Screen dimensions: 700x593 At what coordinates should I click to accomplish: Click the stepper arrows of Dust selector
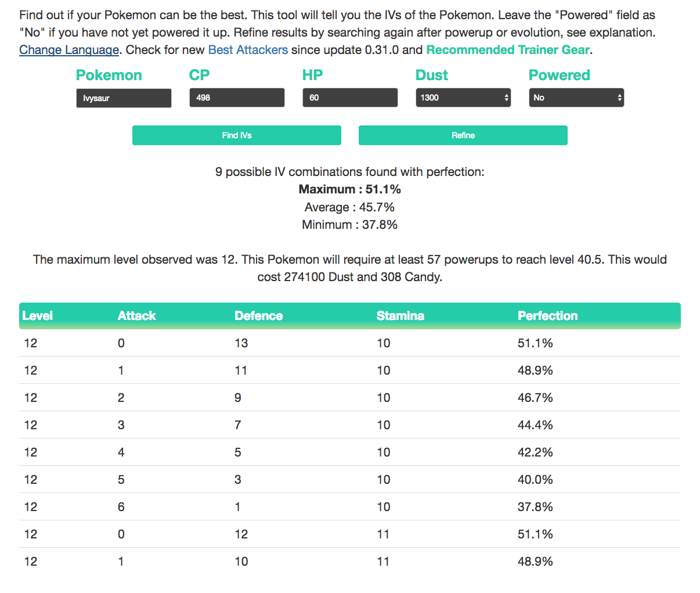coord(506,98)
